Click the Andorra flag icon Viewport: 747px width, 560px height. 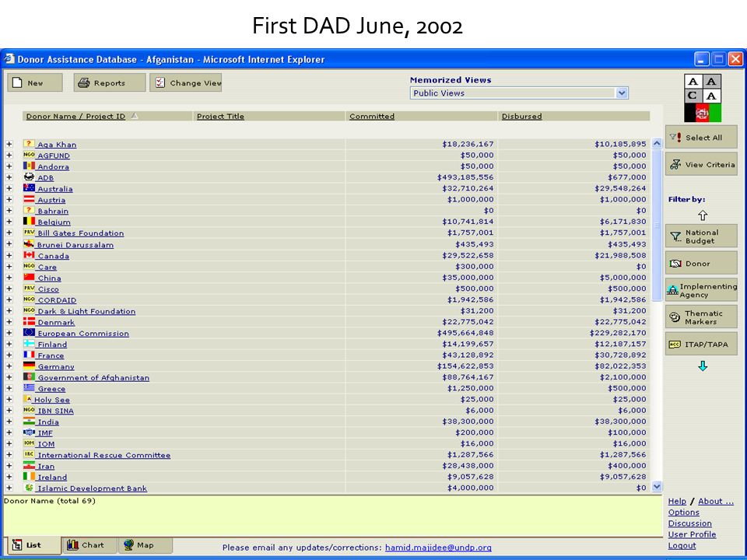point(29,166)
